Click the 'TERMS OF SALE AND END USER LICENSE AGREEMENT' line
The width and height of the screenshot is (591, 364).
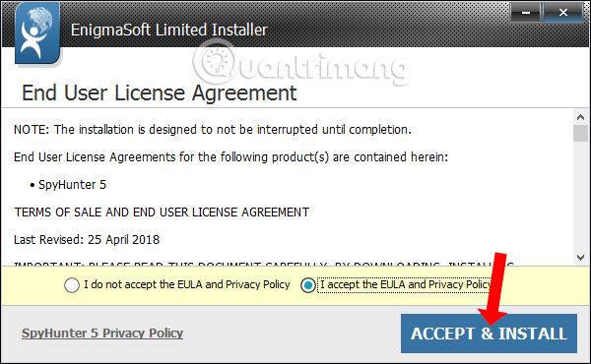(x=162, y=212)
